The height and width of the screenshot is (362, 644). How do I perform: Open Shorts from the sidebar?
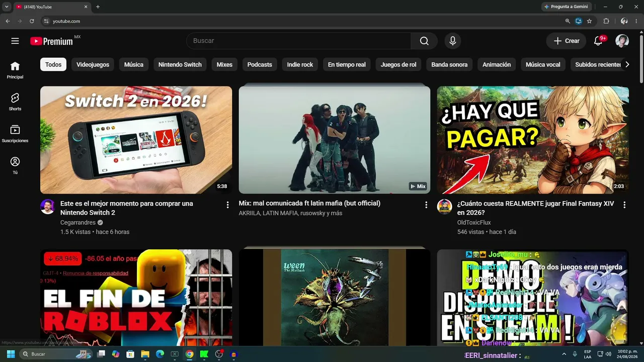click(x=15, y=102)
